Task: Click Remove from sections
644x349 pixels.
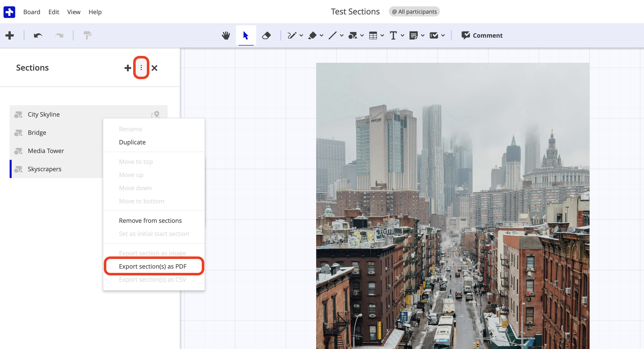Action: pos(150,220)
